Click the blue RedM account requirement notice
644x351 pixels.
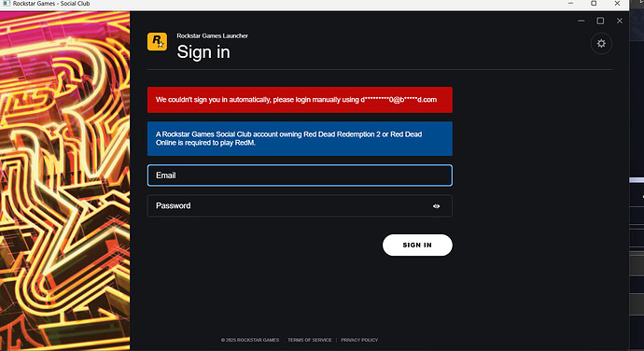(300, 138)
